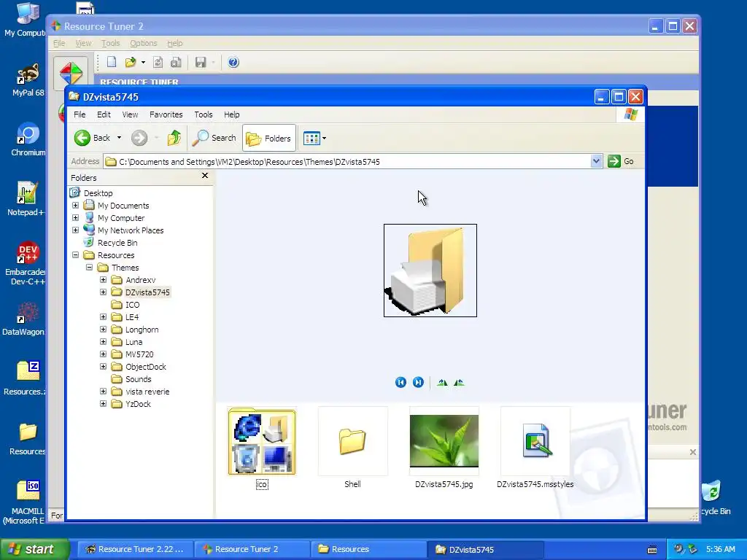Select the Shell folder thumbnail
The image size is (747, 560).
pyautogui.click(x=352, y=441)
